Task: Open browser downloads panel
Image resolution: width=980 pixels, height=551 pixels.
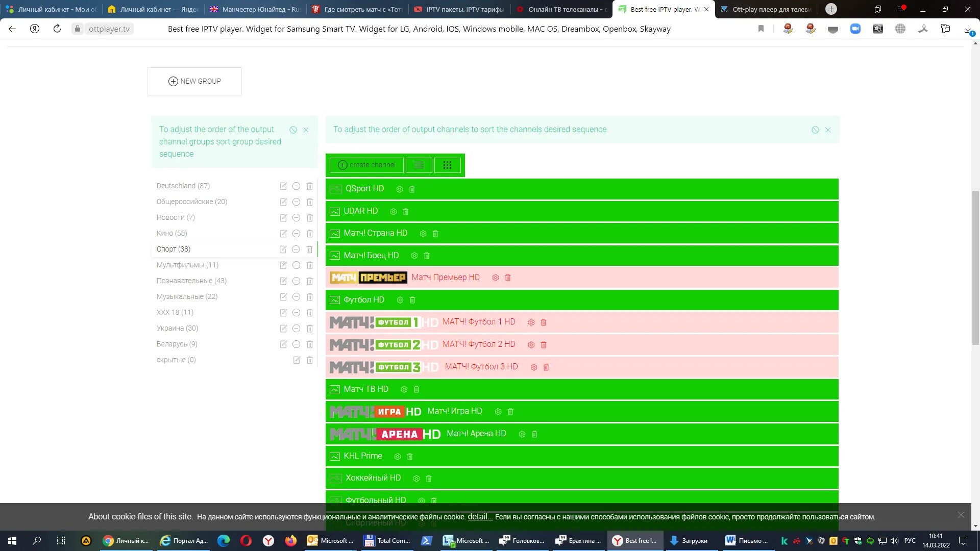Action: coord(968,29)
